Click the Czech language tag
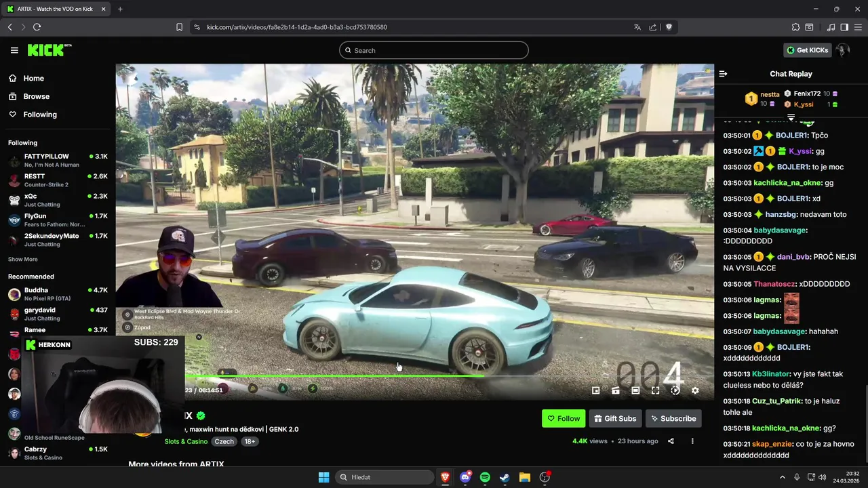This screenshot has height=488, width=868. click(x=224, y=441)
